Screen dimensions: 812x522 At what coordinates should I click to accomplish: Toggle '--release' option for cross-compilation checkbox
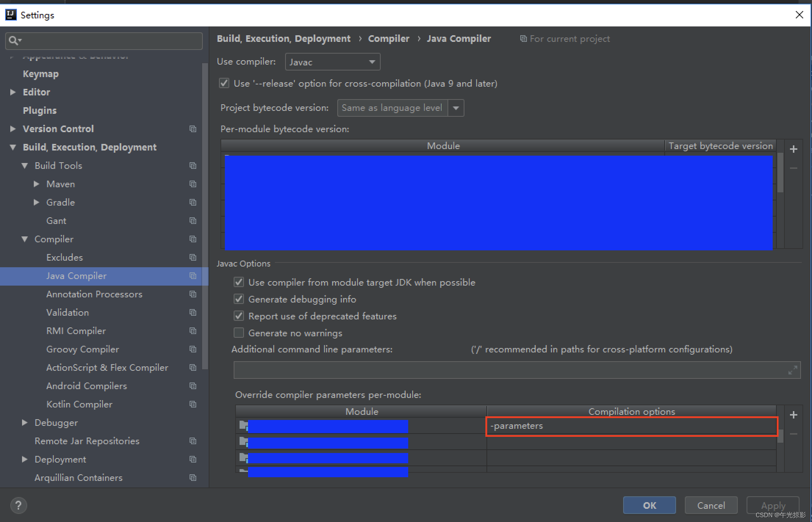tap(224, 83)
